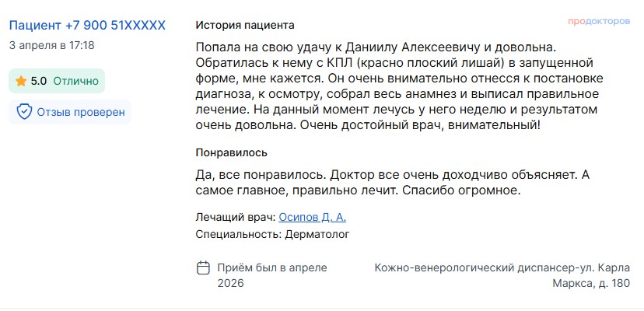Screen dimensions: 644x311
Task: Click the calendar icon near appointment date
Action: [x=204, y=268]
